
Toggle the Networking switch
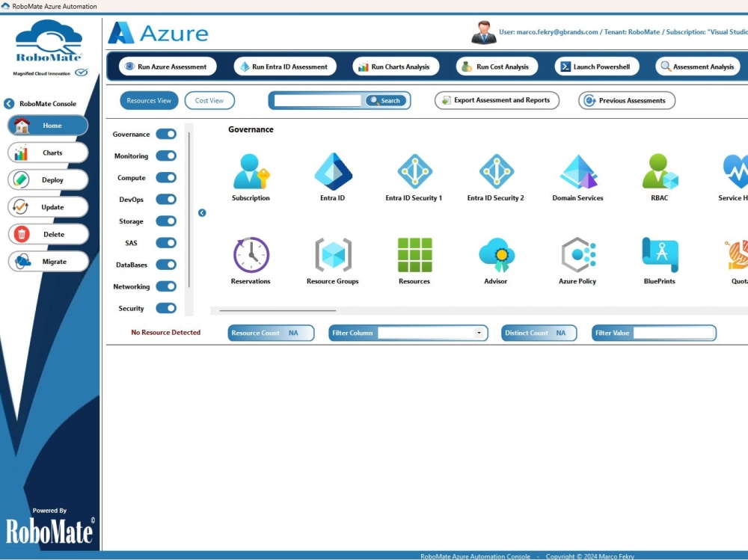pos(166,286)
